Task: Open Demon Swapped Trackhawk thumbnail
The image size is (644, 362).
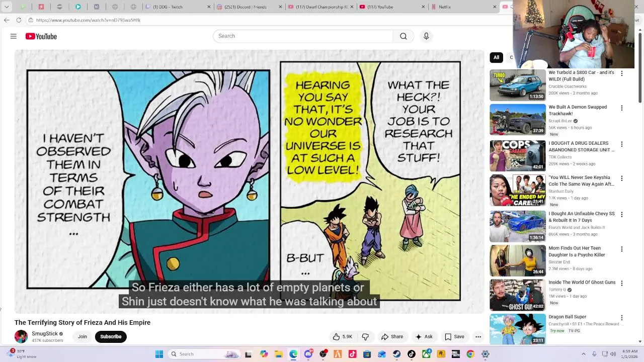Action: (x=518, y=120)
